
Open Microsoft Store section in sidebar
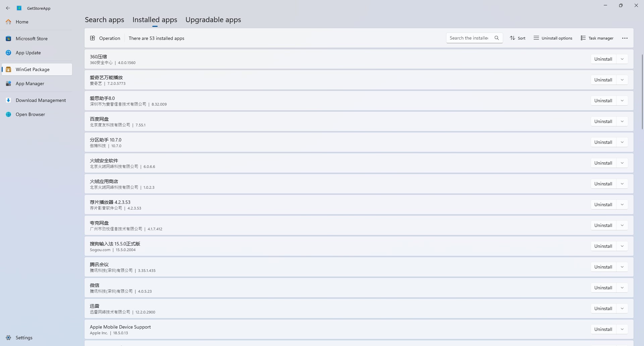pos(37,39)
